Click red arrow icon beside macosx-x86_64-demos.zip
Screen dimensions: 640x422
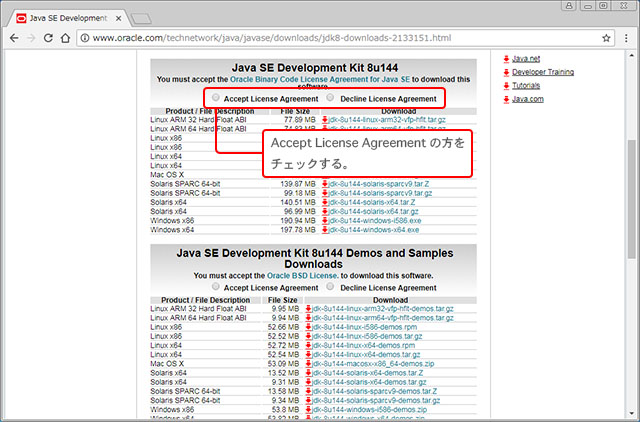[309, 364]
